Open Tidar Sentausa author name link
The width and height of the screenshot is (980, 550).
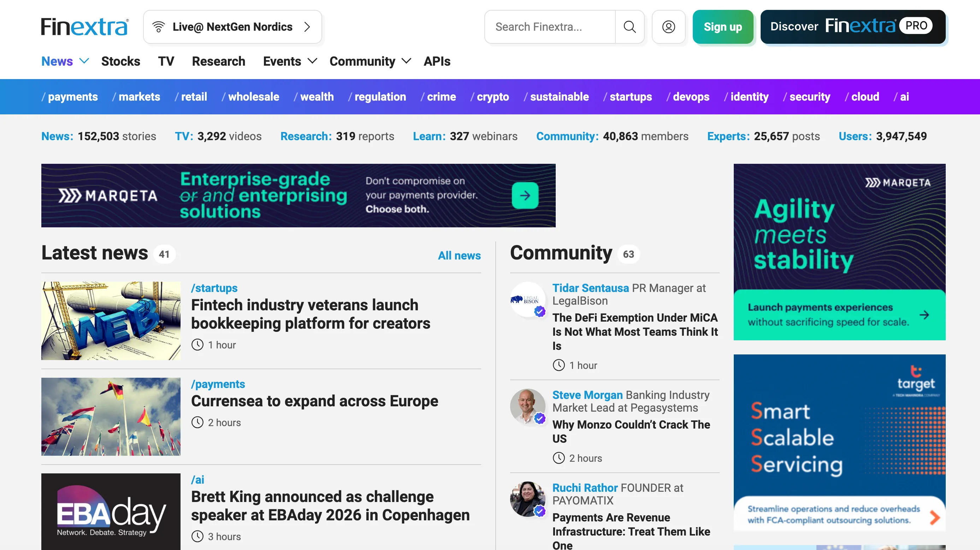pos(590,288)
